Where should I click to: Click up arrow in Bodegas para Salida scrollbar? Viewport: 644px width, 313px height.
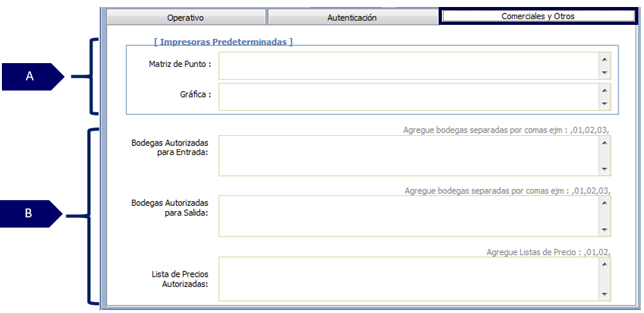604,202
